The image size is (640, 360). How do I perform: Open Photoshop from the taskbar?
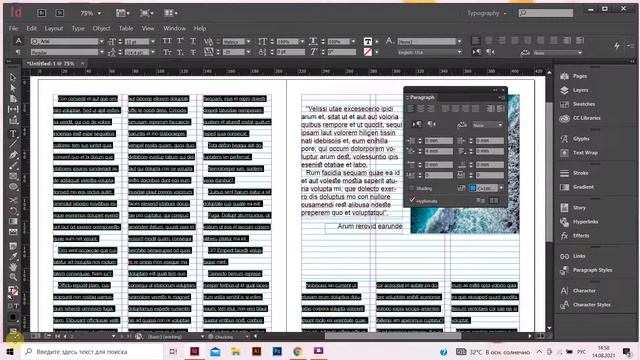(277, 351)
